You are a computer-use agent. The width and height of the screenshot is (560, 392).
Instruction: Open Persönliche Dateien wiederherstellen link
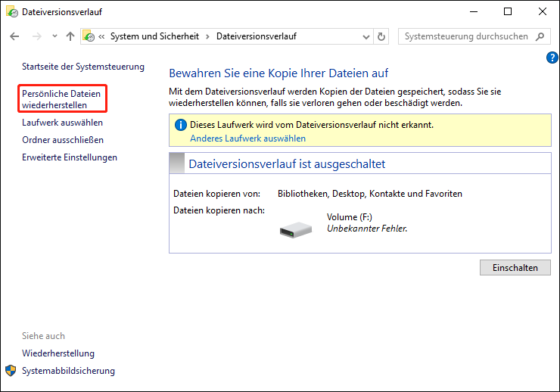61,98
